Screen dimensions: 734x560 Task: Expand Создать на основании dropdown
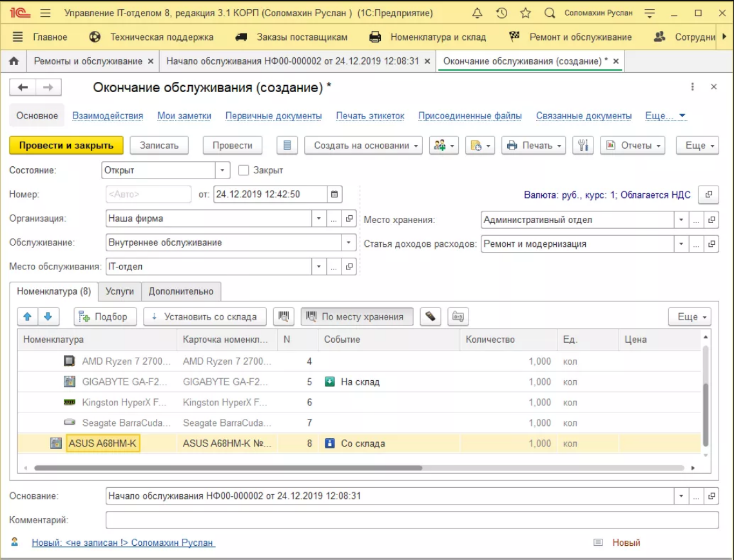pos(363,146)
